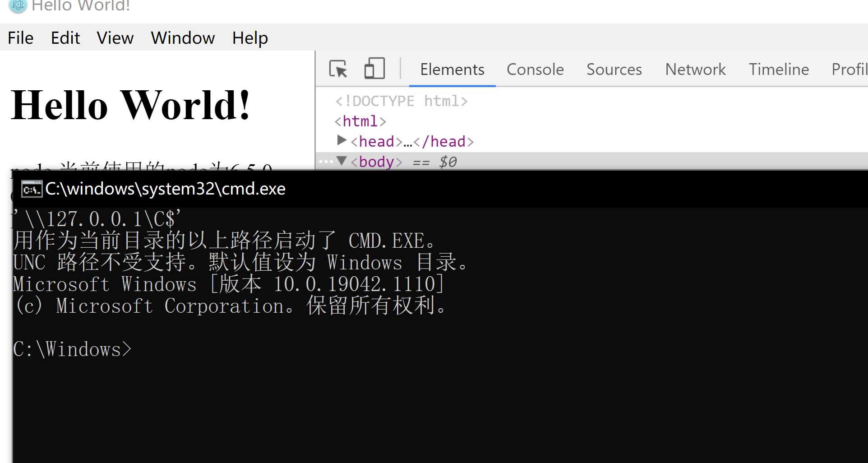Open the Profiles panel
868x463 pixels.
[850, 69]
